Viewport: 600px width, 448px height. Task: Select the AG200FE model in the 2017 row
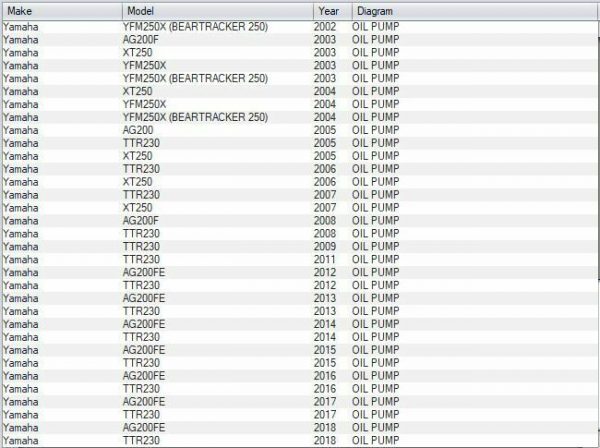click(144, 402)
